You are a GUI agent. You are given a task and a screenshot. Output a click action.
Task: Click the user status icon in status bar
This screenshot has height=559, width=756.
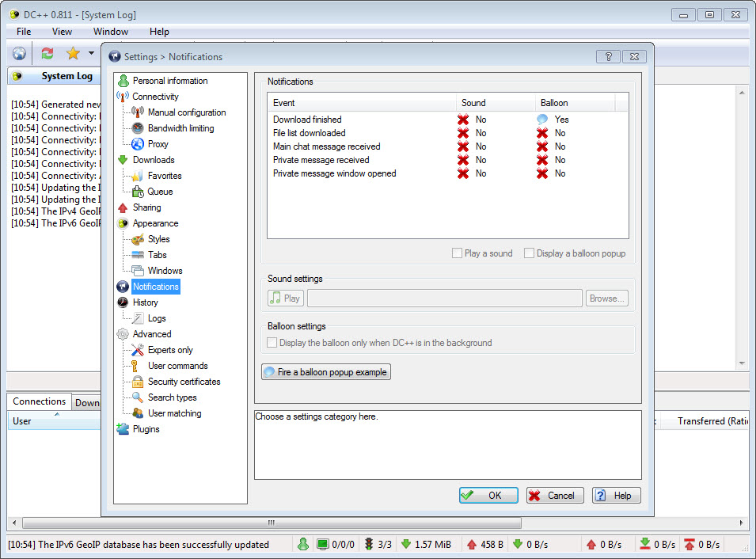(x=303, y=545)
